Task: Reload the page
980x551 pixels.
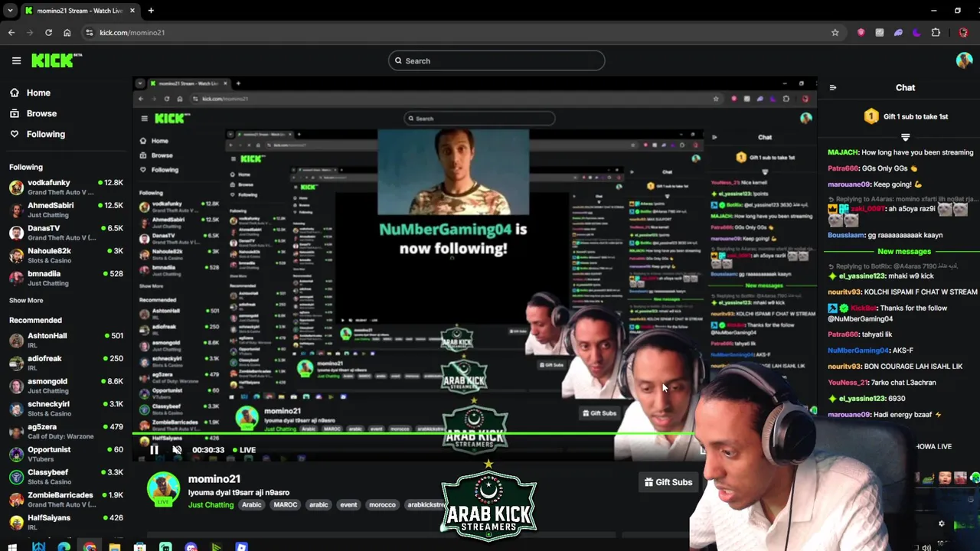Action: (48, 32)
